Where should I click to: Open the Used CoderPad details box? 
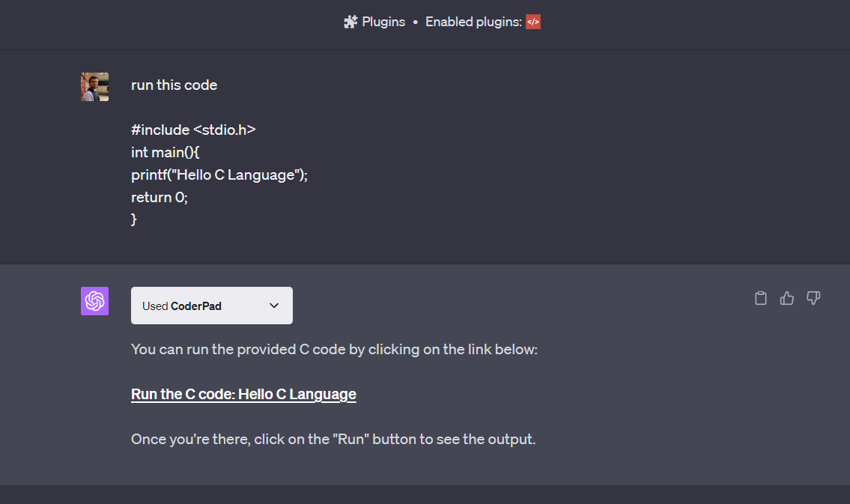click(195, 306)
